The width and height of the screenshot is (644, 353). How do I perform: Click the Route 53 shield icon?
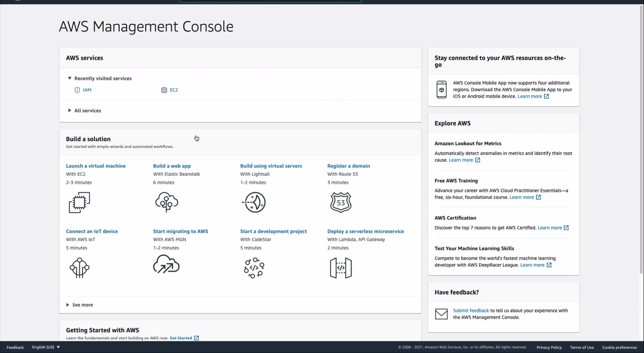pyautogui.click(x=341, y=202)
